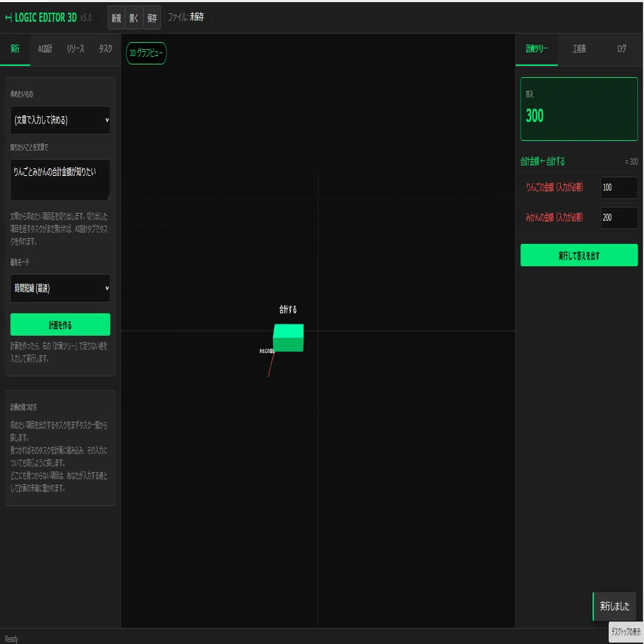This screenshot has height=644, width=644.
Task: Click the みかんの金額 (入力が必要) label
Action: (554, 217)
